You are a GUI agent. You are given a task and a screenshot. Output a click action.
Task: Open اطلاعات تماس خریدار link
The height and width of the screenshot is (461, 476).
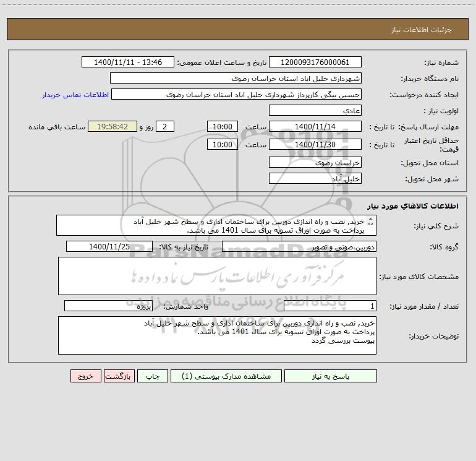tap(75, 95)
